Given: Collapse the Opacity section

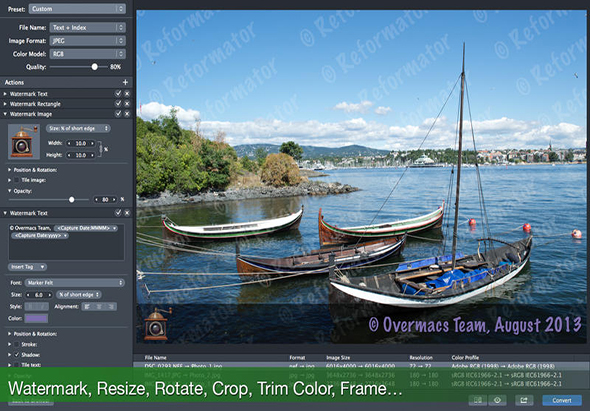Looking at the screenshot, I should click(x=10, y=191).
